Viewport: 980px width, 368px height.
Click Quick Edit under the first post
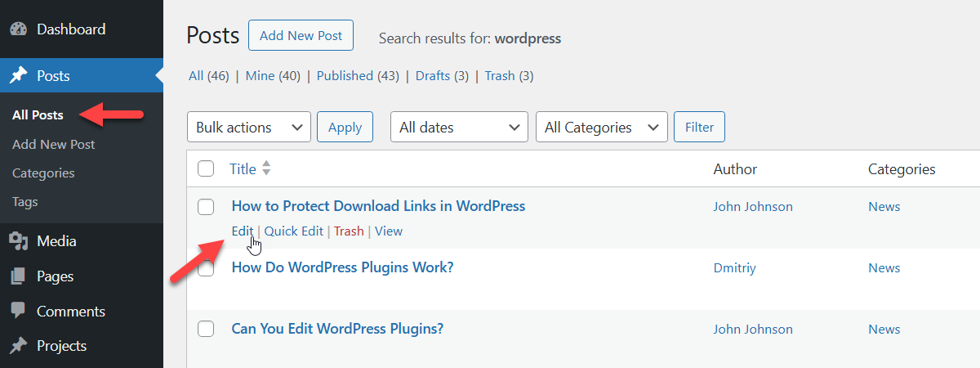[294, 231]
